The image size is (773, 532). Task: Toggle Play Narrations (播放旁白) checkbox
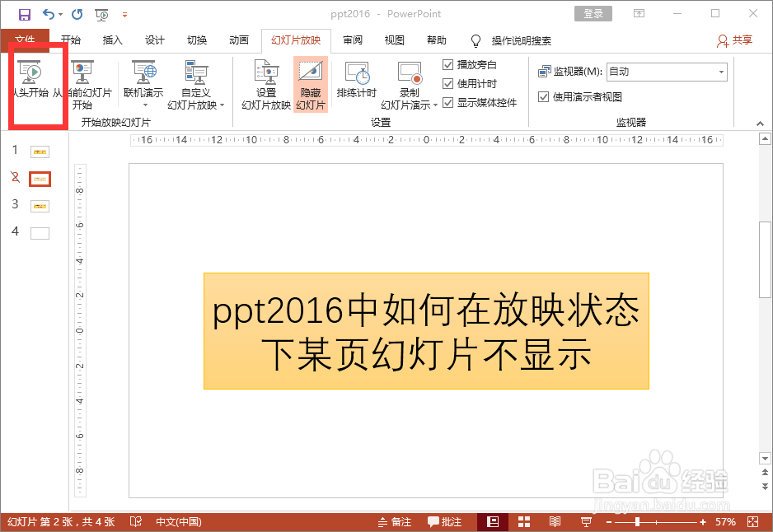(x=447, y=64)
